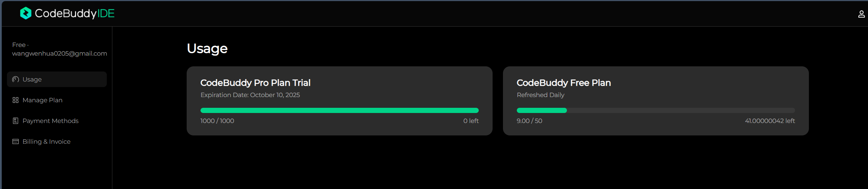The height and width of the screenshot is (189, 868).
Task: Click the 41.00000042 left label
Action: [x=770, y=121]
